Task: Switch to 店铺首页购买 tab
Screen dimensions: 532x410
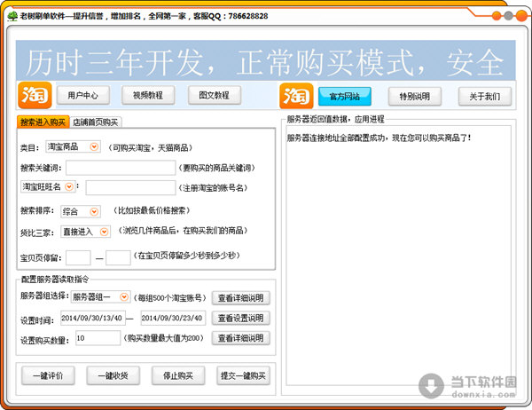Action: point(96,122)
